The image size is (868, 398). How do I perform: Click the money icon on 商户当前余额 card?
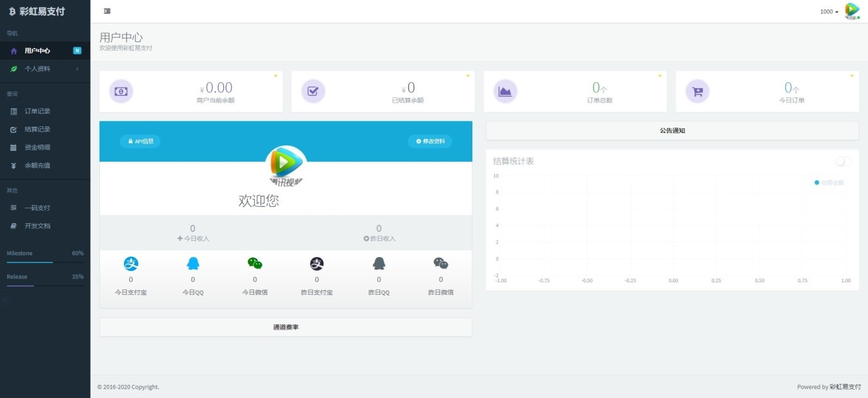tap(121, 91)
